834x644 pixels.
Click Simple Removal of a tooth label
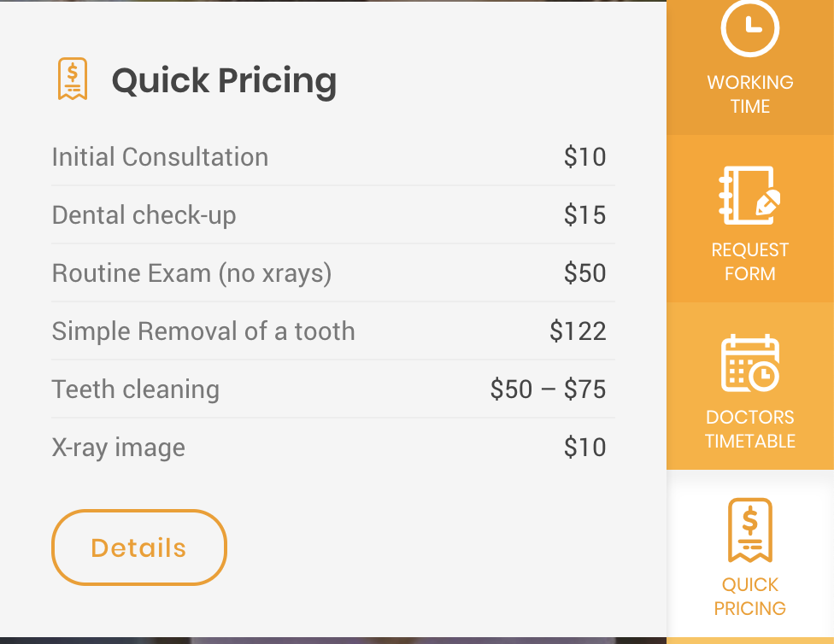click(x=203, y=331)
